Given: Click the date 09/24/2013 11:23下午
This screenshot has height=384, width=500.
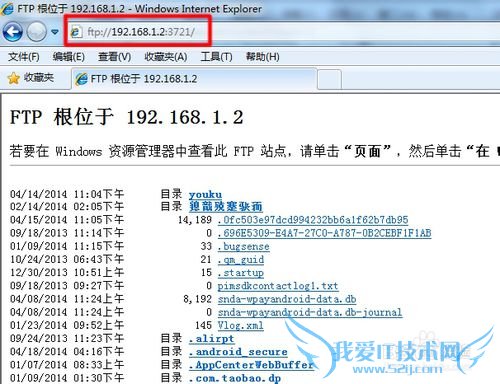Looking at the screenshot, I should pyautogui.click(x=67, y=339).
